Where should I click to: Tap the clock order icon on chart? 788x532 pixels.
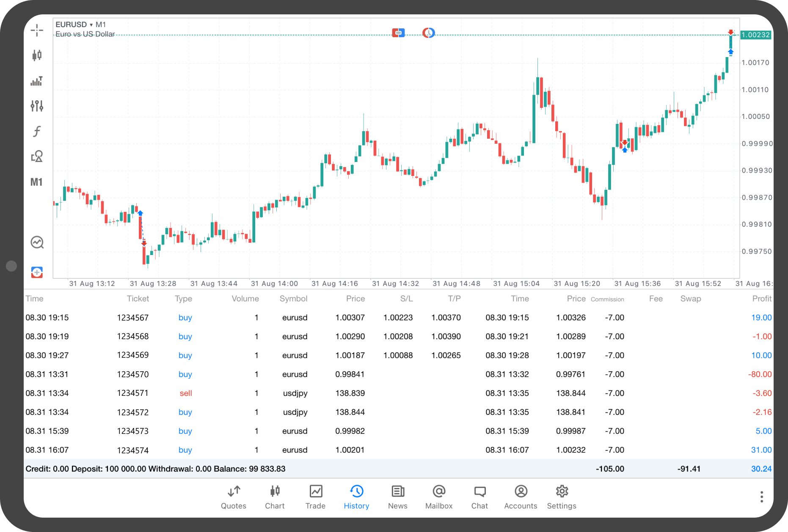click(428, 33)
